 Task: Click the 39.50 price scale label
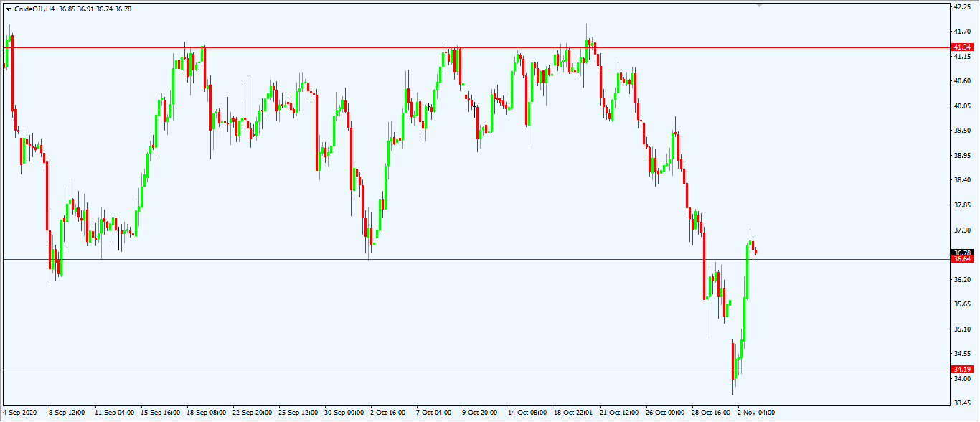tap(962, 131)
